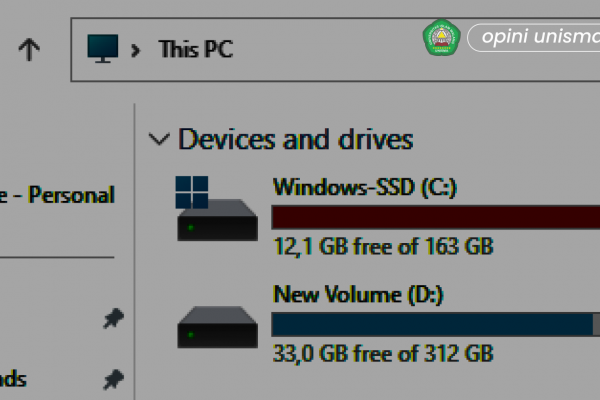600x400 pixels.
Task: Click the green Unisma emblem logo
Action: click(x=441, y=38)
